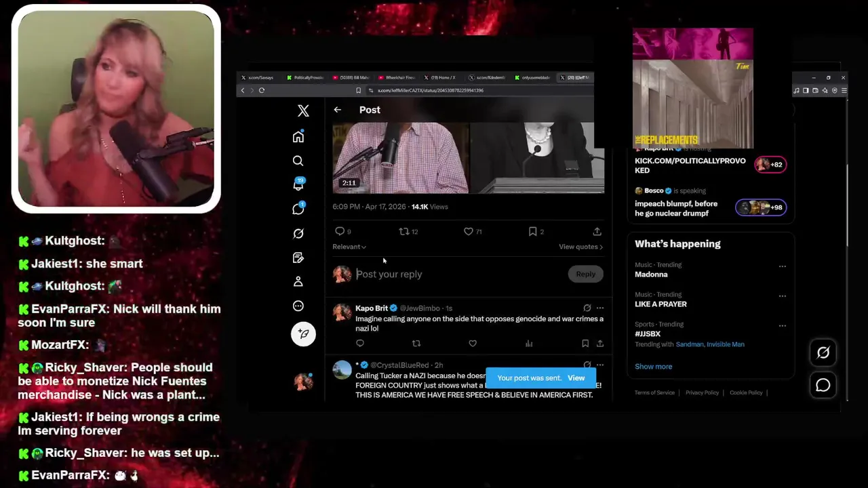Toggle the browser sidebar panel icon
The width and height of the screenshot is (868, 488).
[806, 90]
